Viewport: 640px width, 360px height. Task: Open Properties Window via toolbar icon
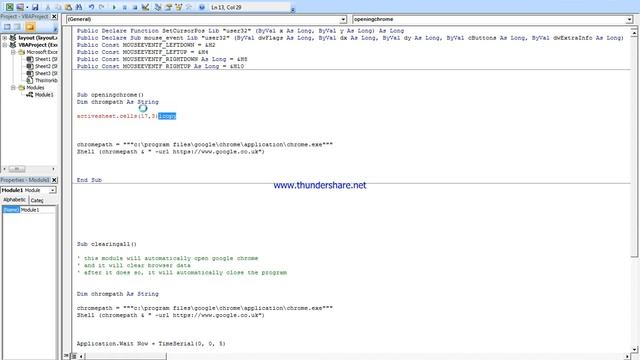[x=168, y=7]
